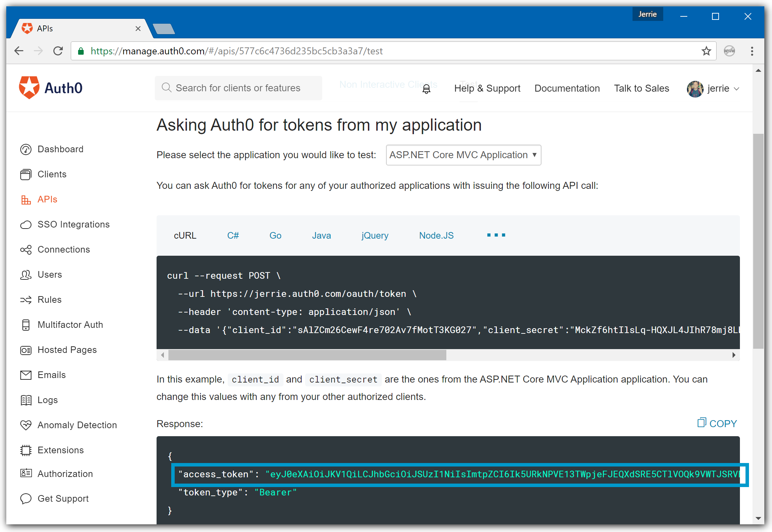
Task: Click the secure padlock icon
Action: [x=81, y=51]
